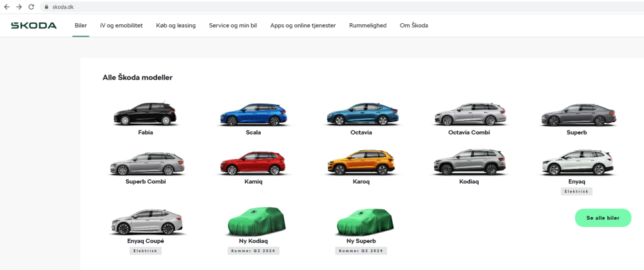Screen dimensions: 644x270
Task: Select the silver Octavia Combi image
Action: [x=470, y=114]
